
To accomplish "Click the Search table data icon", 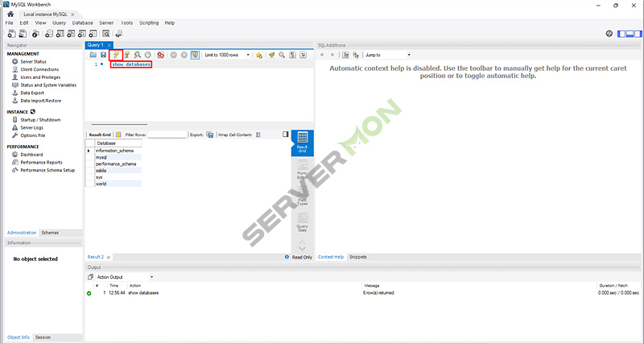I will [106, 34].
